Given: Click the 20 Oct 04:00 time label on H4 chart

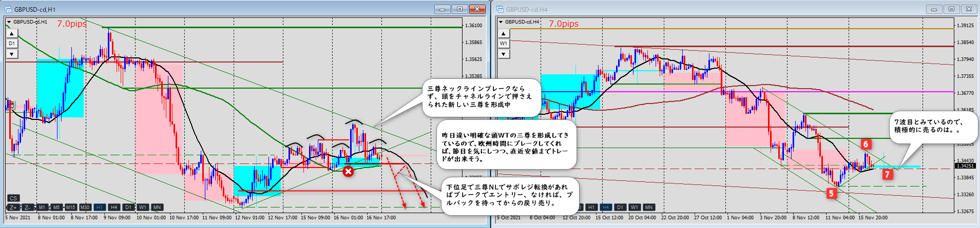Looking at the screenshot, I should point(642,218).
